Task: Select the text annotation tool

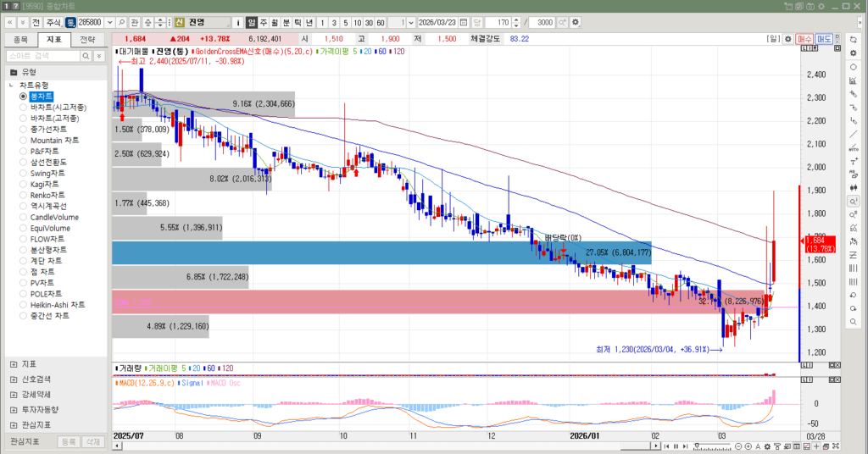Action: click(854, 161)
